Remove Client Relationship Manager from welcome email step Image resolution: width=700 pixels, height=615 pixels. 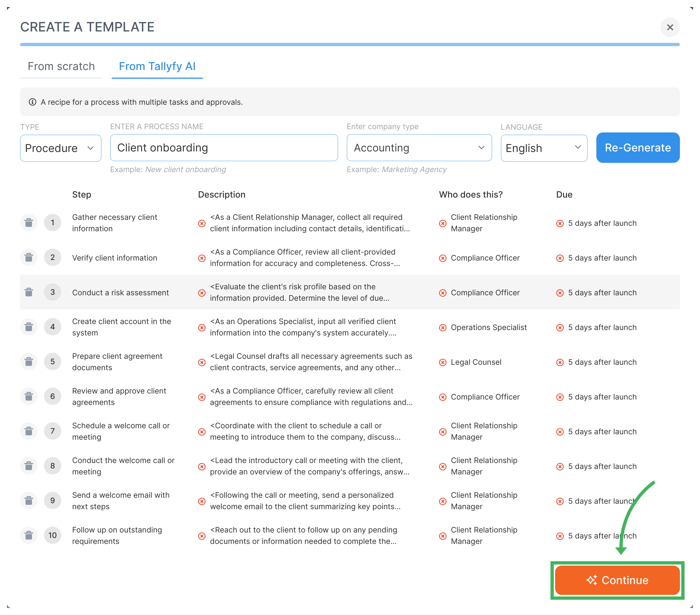443,501
